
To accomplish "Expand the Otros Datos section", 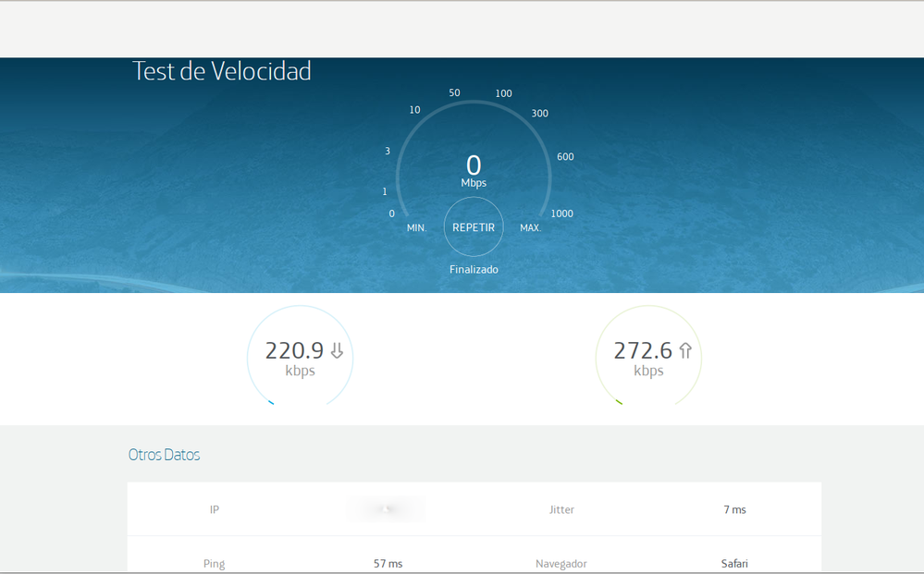I will coord(164,454).
